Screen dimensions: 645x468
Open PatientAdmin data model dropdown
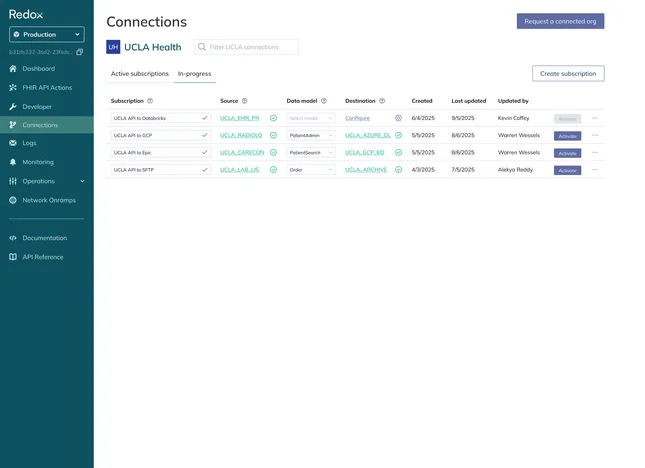[311, 135]
